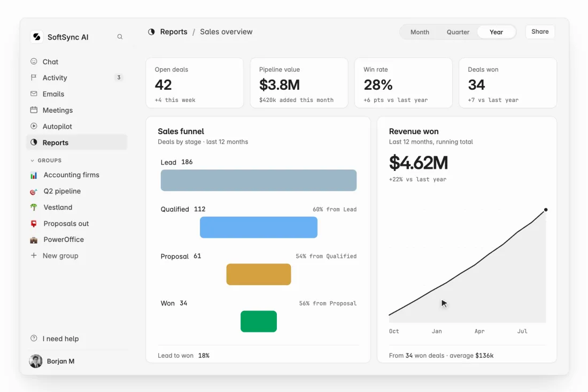Screen dimensions: 588x392
Task: Click the Chat smiley icon
Action: click(x=34, y=61)
